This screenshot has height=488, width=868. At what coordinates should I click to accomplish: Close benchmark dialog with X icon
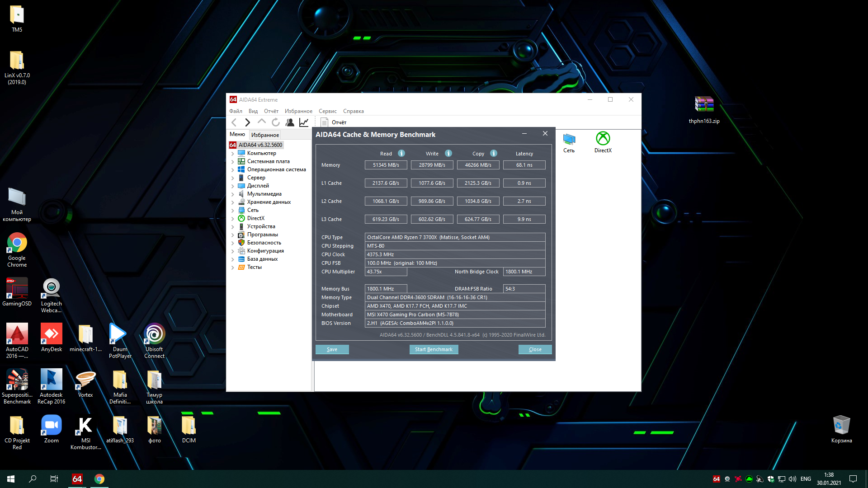pyautogui.click(x=545, y=134)
